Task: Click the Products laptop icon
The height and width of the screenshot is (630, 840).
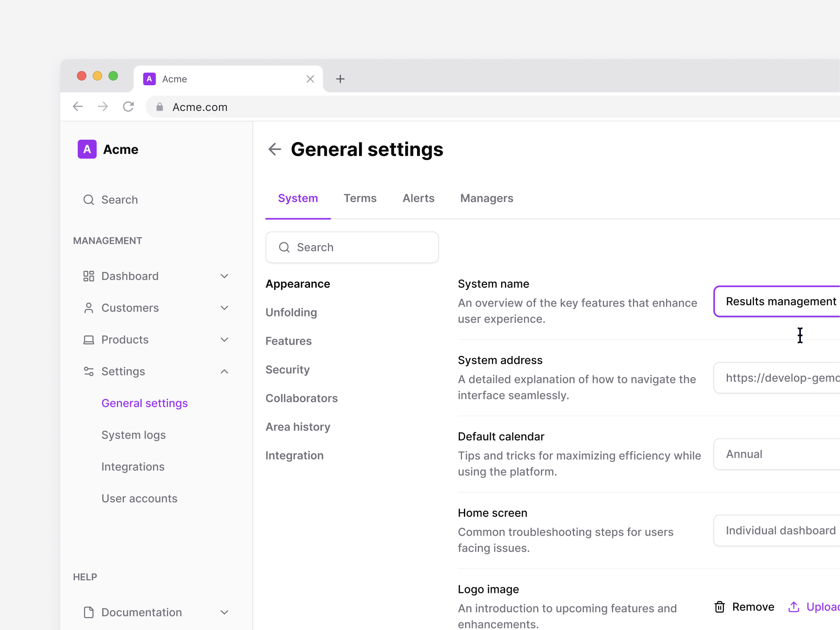Action: click(89, 339)
